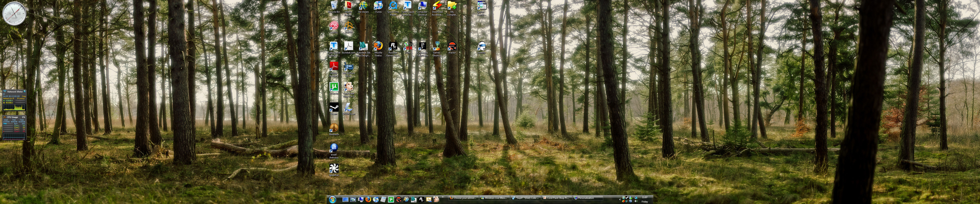980x204 pixels.
Task: Launch Corel Paint Shop from Quick Launch
Action: [436, 200]
